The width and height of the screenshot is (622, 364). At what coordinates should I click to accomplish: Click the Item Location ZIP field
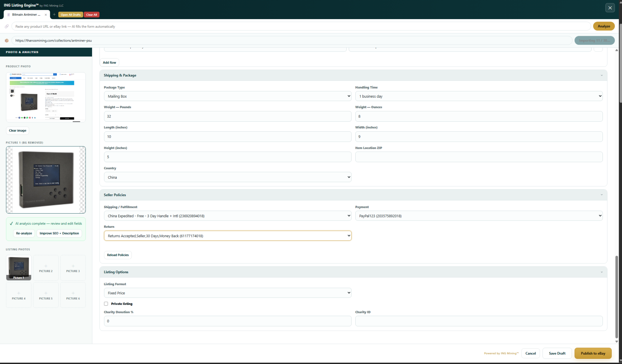[x=479, y=157]
